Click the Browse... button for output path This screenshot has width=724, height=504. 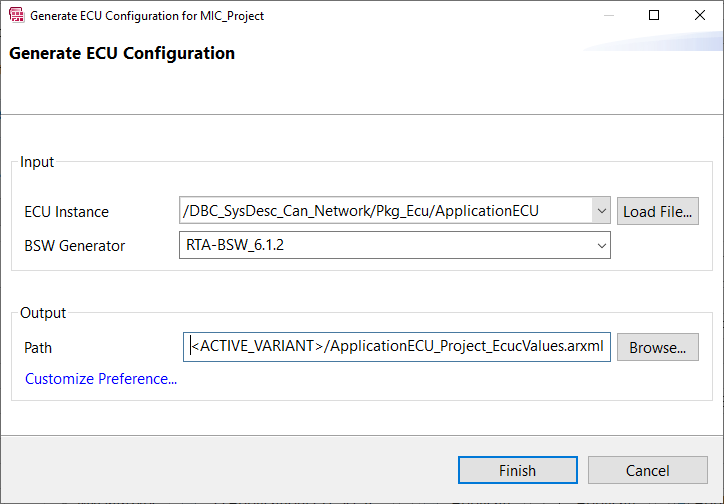[658, 348]
